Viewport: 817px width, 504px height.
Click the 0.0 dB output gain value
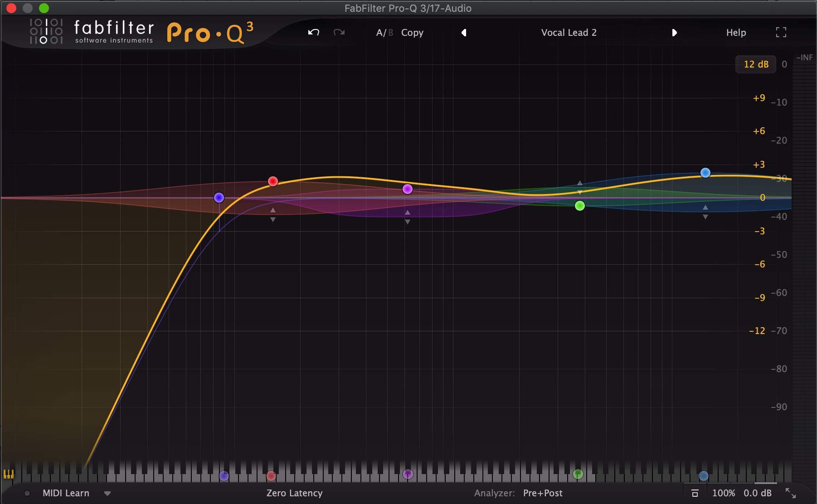[x=758, y=493]
